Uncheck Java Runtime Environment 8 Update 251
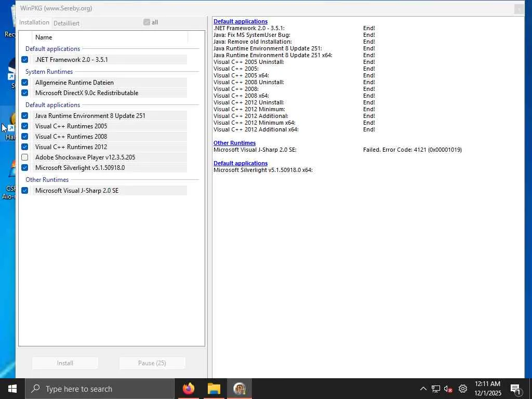Screen dimensions: 532x399 (x=25, y=116)
